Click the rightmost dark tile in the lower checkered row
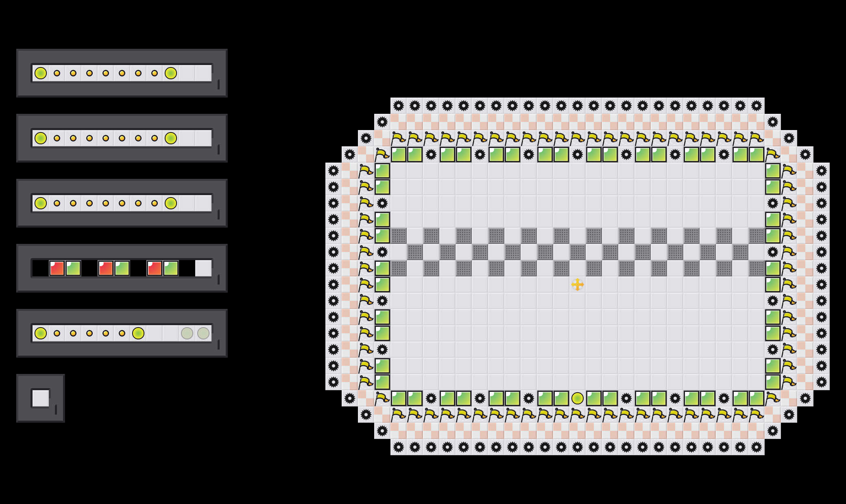 point(757,268)
